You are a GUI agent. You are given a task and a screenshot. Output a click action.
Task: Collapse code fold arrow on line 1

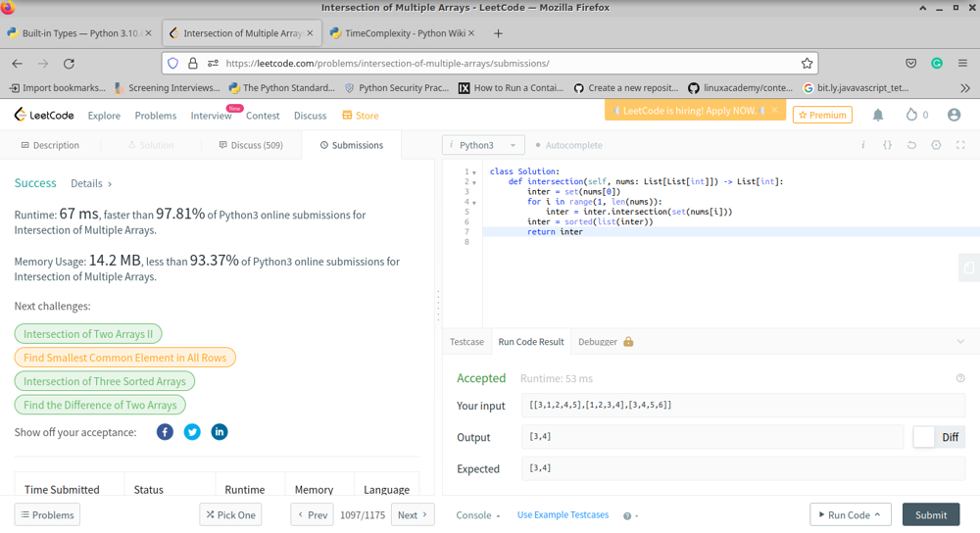point(475,172)
